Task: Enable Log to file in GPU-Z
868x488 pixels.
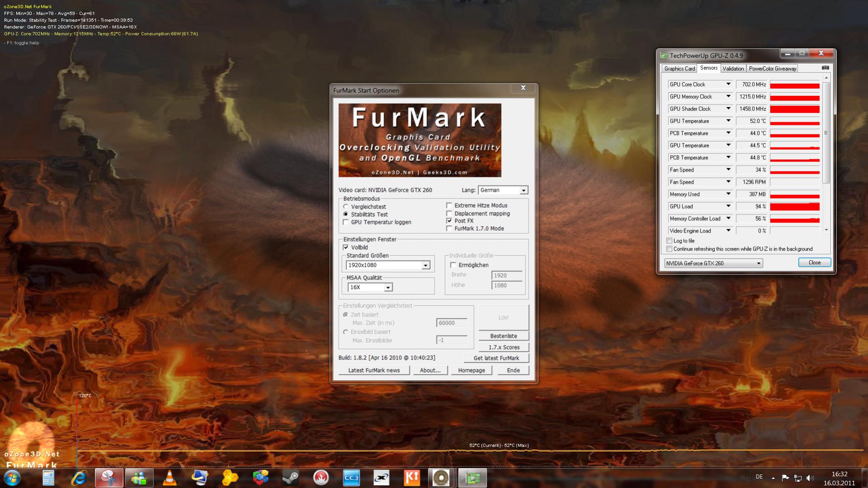Action: pyautogui.click(x=669, y=241)
